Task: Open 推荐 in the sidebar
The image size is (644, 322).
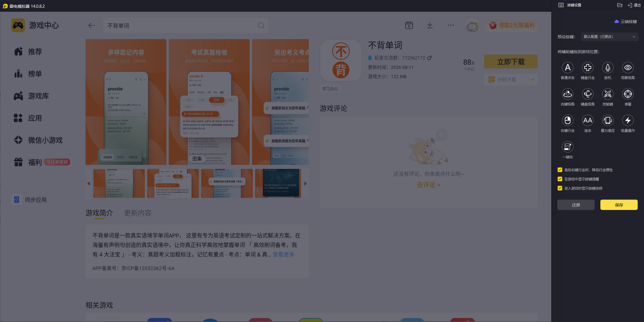Action: (28, 52)
